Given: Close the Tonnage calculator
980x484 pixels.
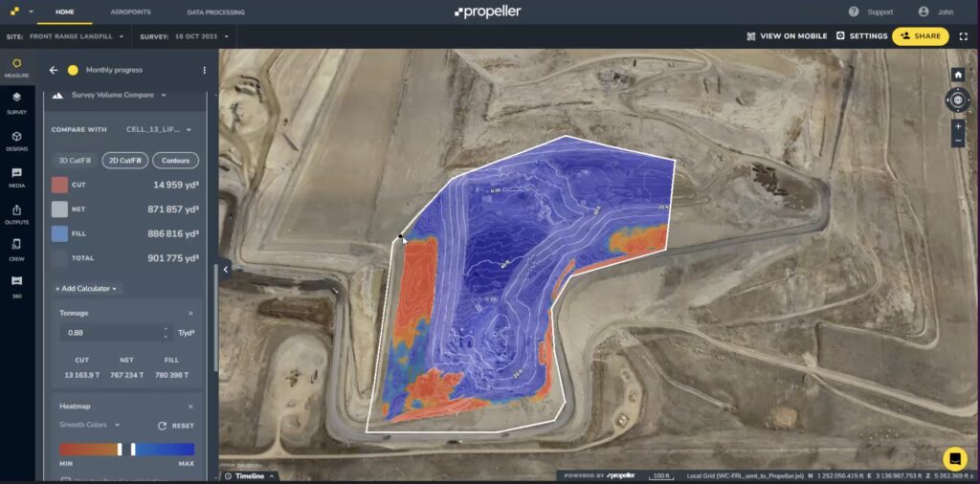Looking at the screenshot, I should pos(190,314).
